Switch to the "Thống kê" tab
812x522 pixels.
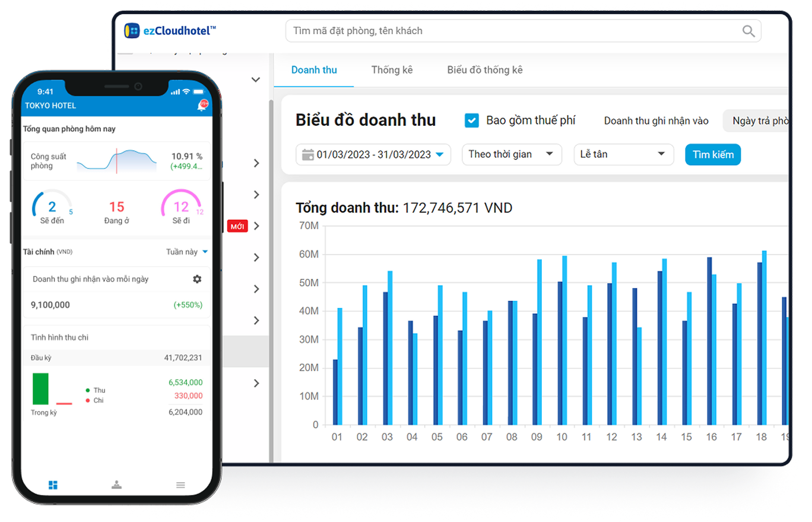392,70
